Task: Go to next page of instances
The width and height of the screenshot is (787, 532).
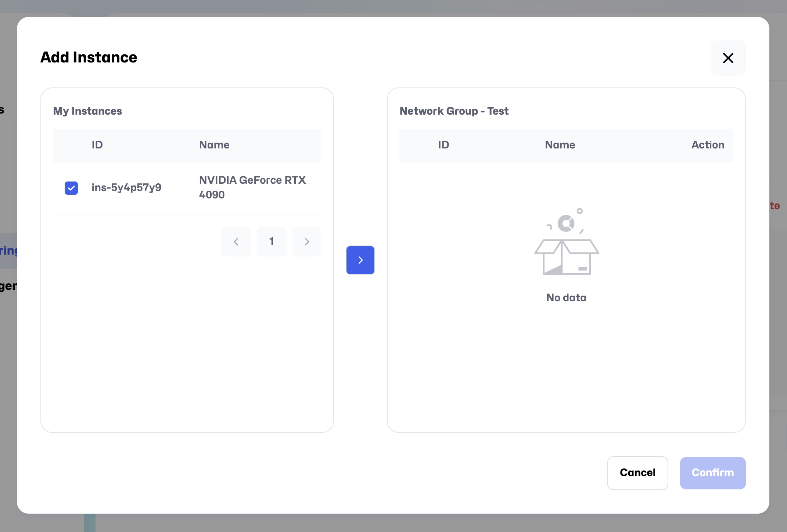Action: [x=307, y=241]
